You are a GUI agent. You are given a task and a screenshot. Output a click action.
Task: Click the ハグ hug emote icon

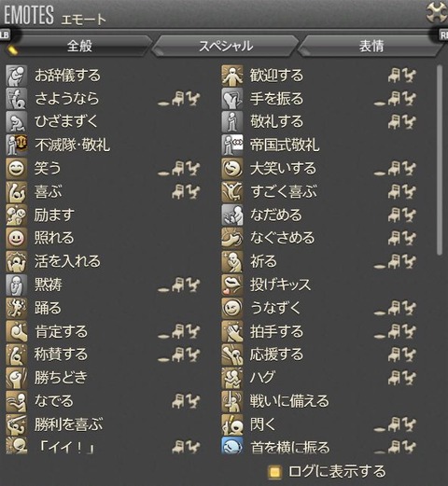pyautogui.click(x=232, y=378)
